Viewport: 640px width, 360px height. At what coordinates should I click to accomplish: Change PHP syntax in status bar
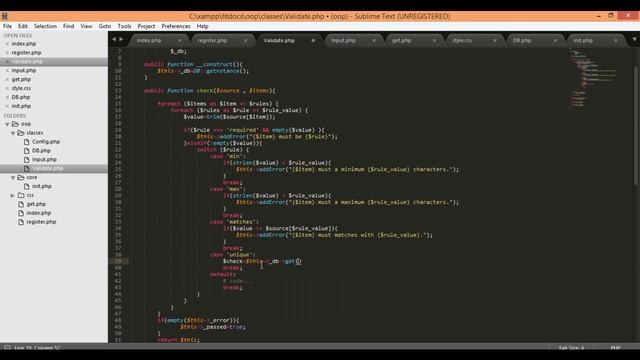pyautogui.click(x=616, y=348)
